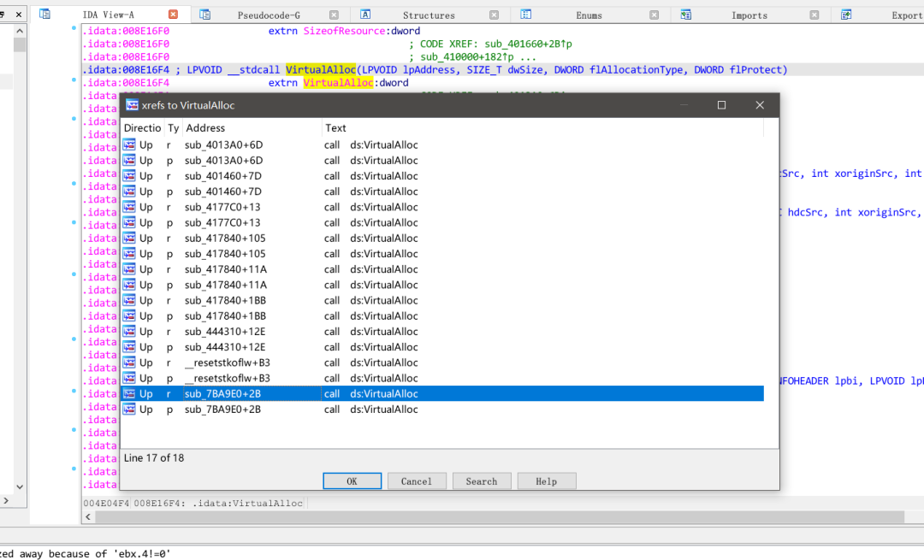
Task: Select the r xref row sub_4013A0+6D
Action: click(442, 144)
